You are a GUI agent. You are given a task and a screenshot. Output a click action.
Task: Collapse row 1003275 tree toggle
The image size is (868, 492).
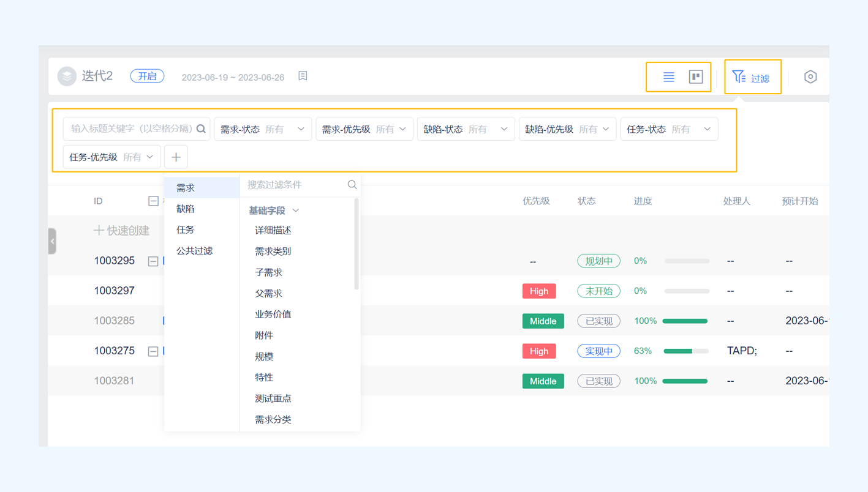click(x=153, y=351)
